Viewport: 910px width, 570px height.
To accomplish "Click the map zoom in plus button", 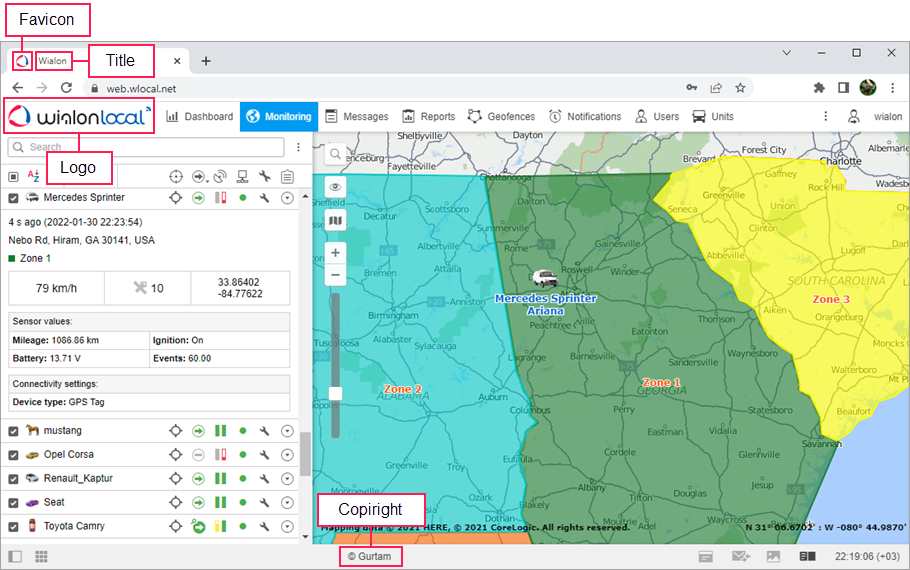I will point(336,253).
